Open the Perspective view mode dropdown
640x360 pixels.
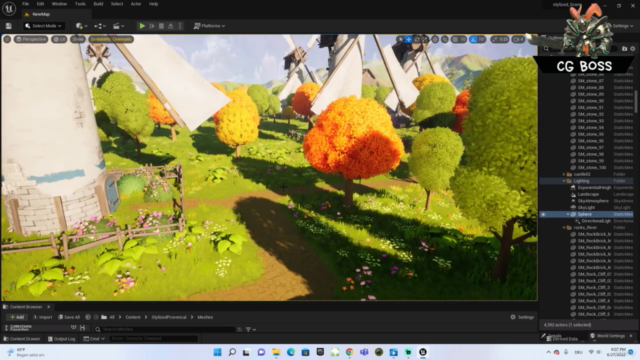coord(31,39)
